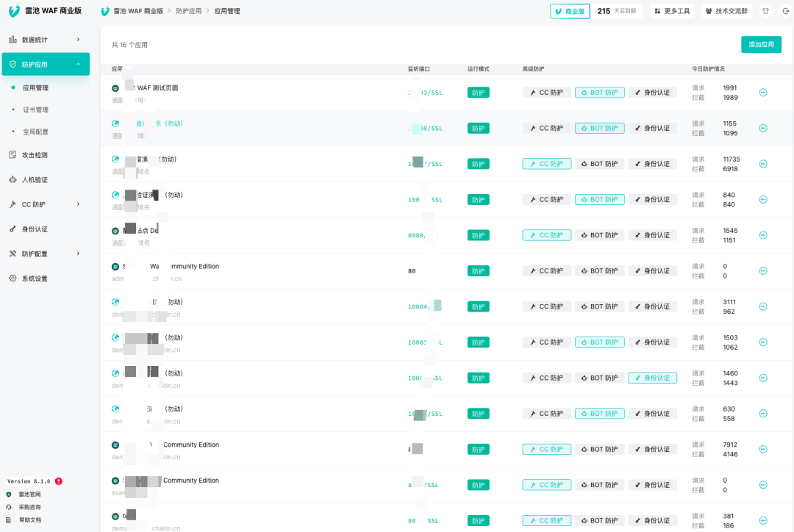Click the logout icon in header

click(785, 10)
